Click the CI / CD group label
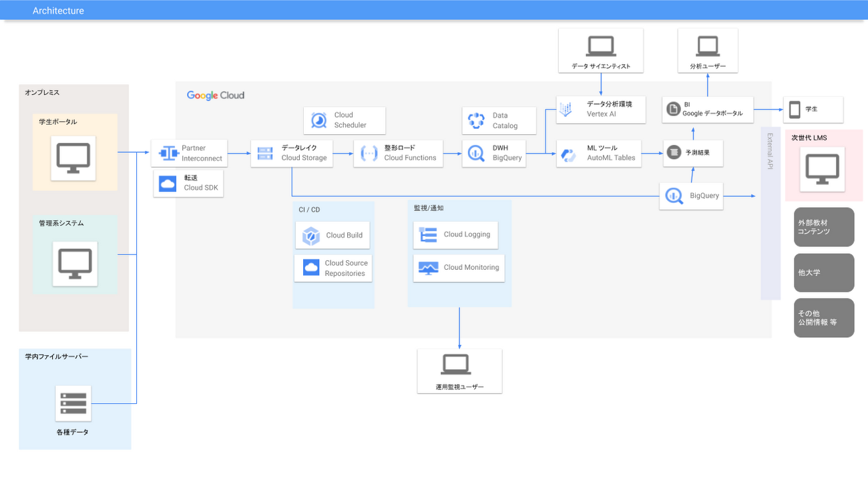868x488 pixels. [309, 210]
